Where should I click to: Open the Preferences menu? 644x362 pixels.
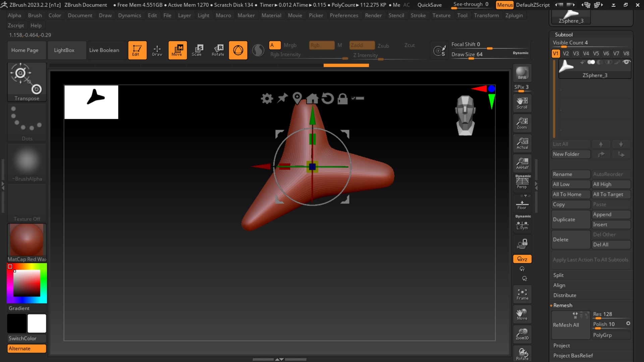click(x=344, y=15)
